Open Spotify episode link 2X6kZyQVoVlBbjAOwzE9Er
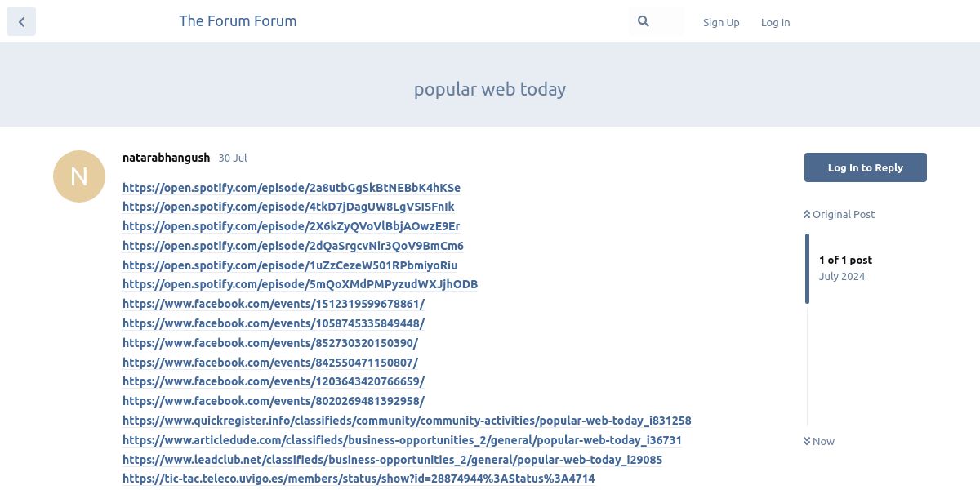The width and height of the screenshot is (980, 490). (291, 226)
